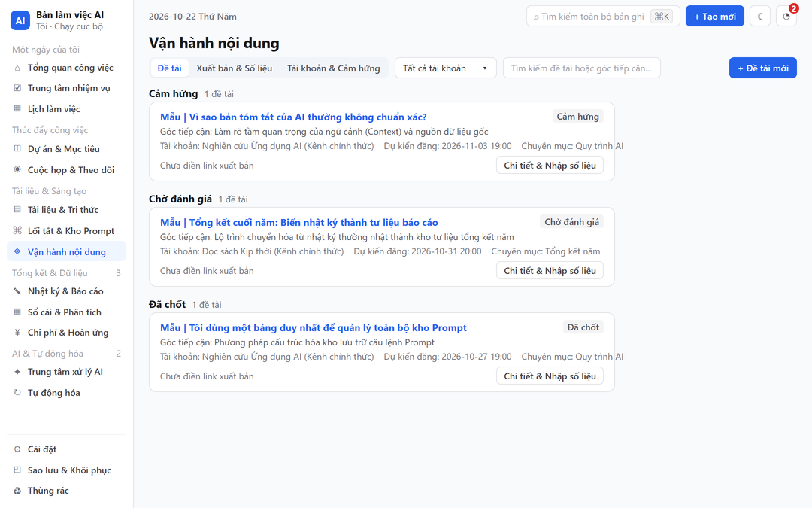Go to Sổ cái & Phân tích

66,312
